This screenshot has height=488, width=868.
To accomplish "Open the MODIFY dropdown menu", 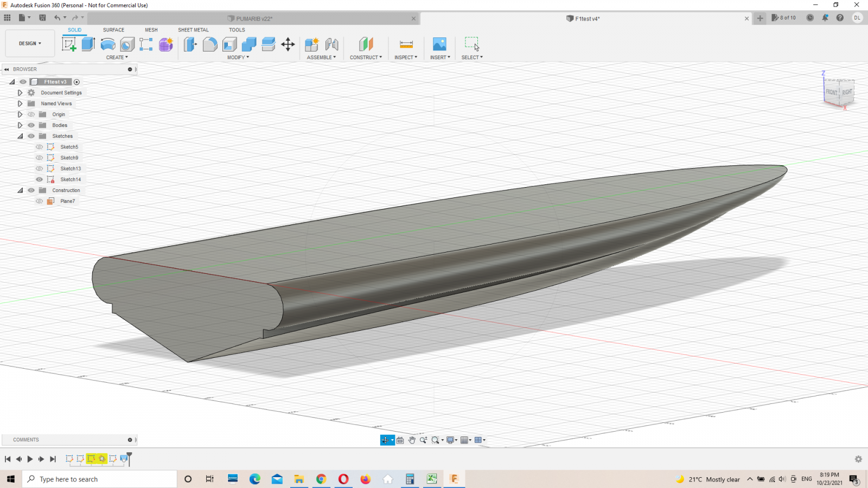I will pos(238,57).
